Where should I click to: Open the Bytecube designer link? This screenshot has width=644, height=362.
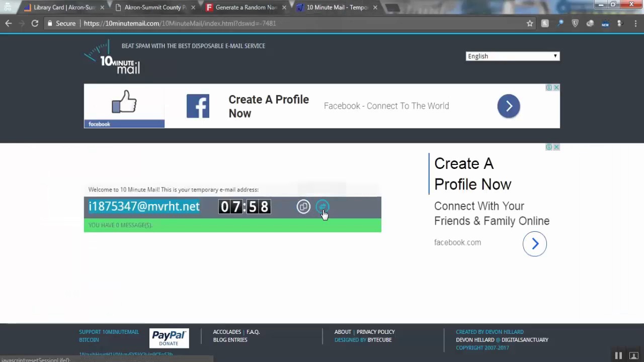pos(379,340)
